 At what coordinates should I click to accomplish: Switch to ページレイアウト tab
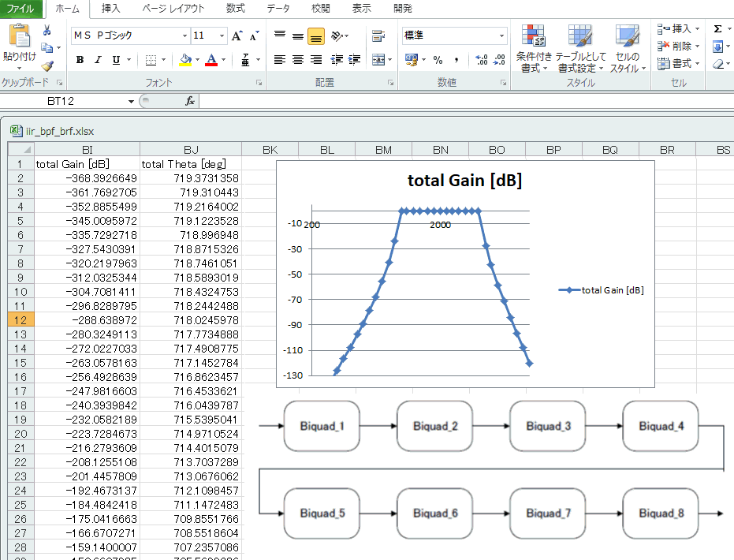[x=173, y=8]
